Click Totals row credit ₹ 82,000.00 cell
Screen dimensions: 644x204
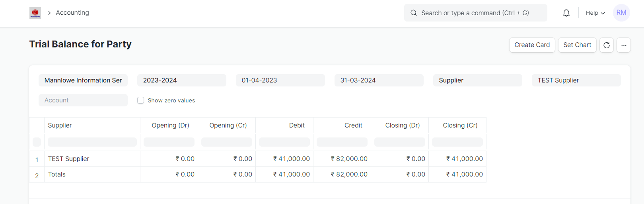tap(342, 175)
